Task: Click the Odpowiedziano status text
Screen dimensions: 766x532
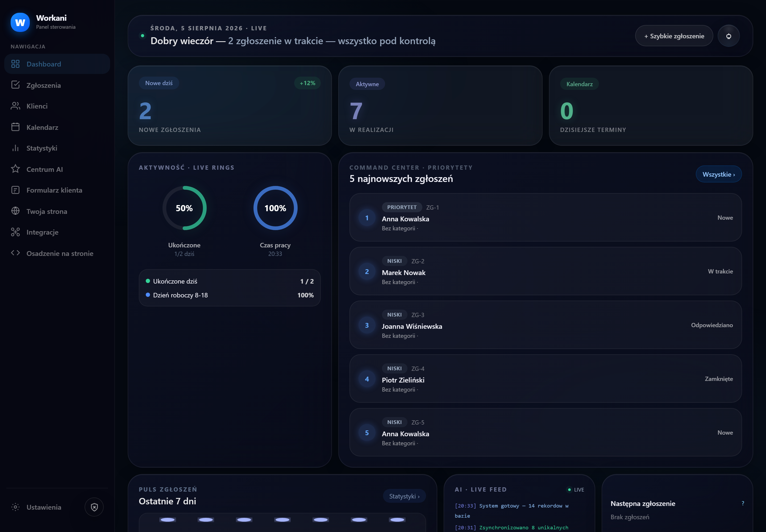Action: click(712, 325)
